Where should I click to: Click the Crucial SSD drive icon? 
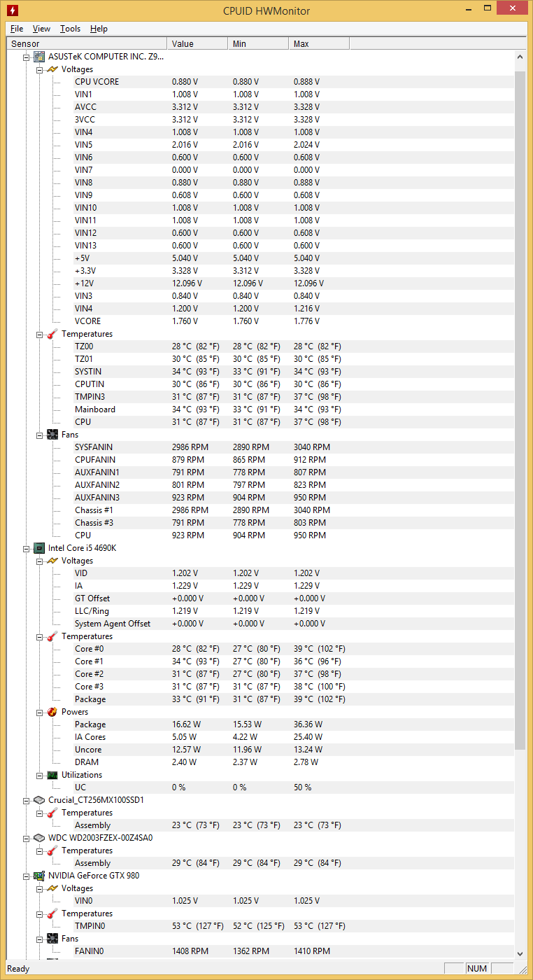coord(40,800)
